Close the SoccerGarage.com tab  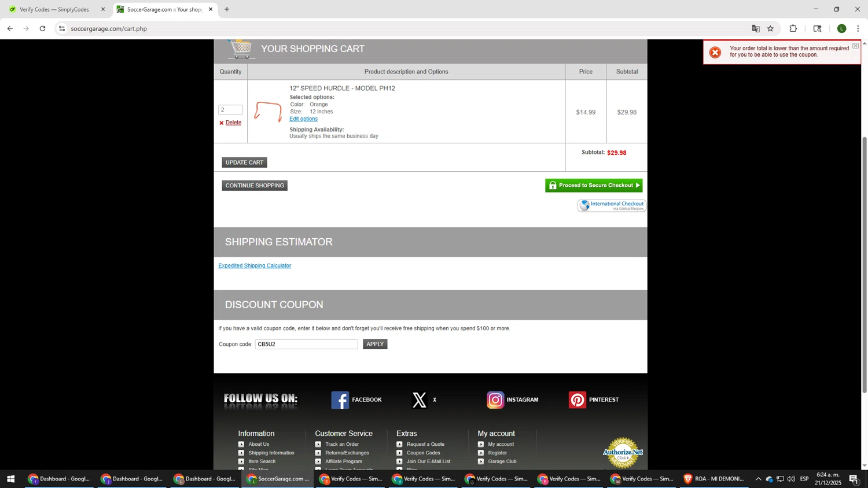211,9
